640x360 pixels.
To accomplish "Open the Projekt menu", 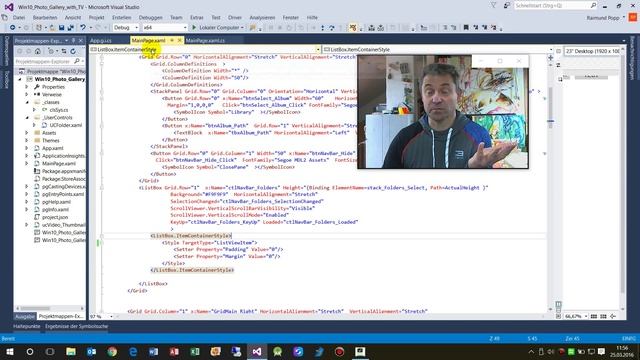I will (x=96, y=18).
